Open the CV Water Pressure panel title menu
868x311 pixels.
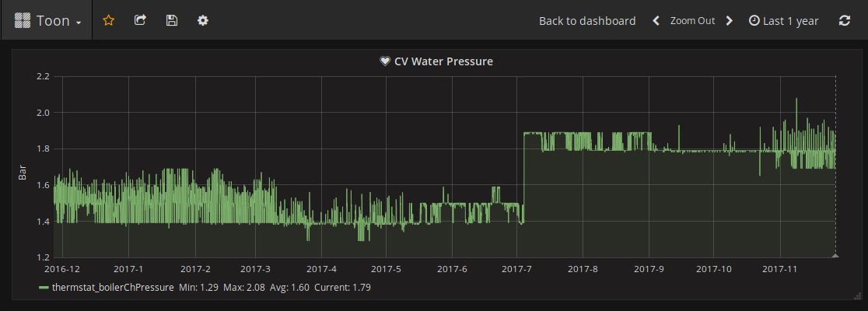(443, 61)
